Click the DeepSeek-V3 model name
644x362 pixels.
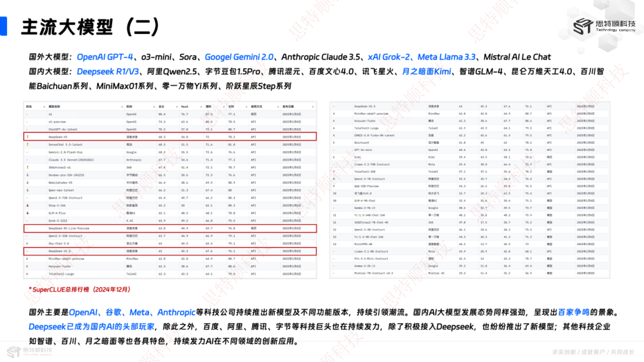click(58, 137)
